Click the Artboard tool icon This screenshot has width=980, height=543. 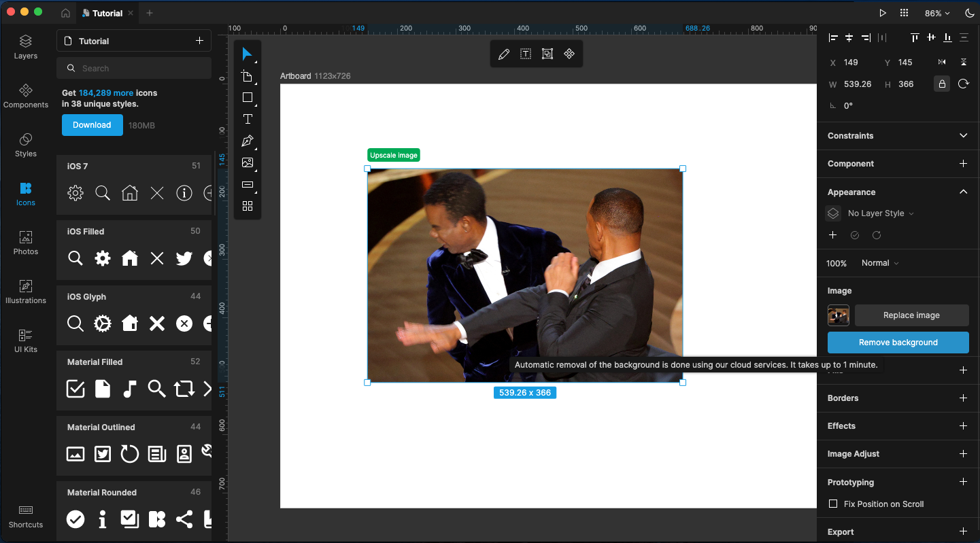(x=248, y=76)
